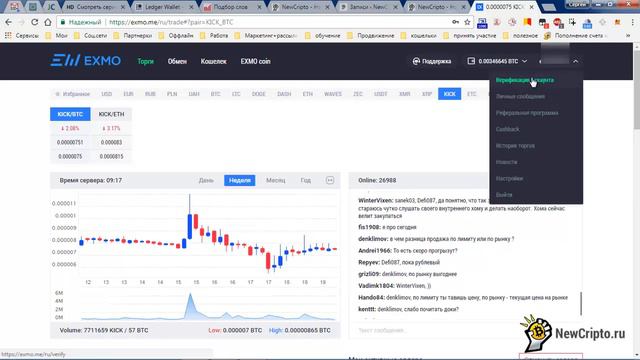The height and width of the screenshot is (360, 640).
Task: Switch chart period to День
Action: [x=206, y=180]
